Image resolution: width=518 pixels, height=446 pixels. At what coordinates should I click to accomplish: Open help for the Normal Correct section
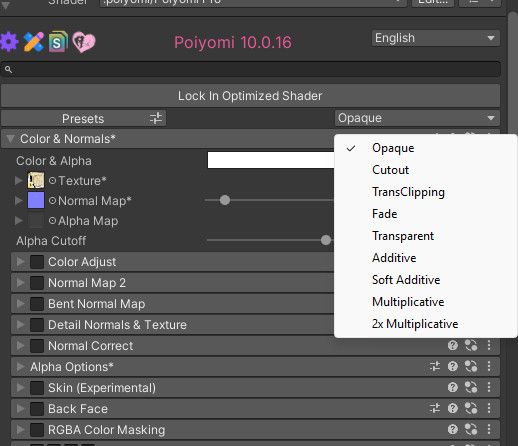[452, 345]
